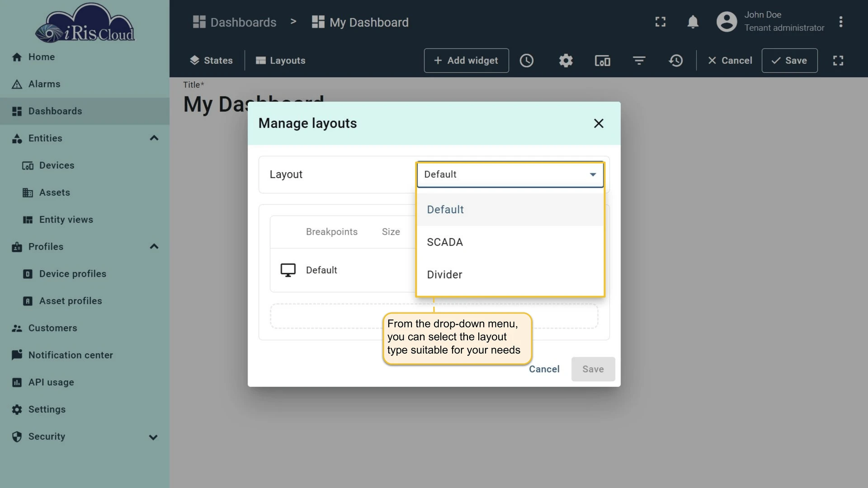Open dashboard settings gear icon

(566, 61)
